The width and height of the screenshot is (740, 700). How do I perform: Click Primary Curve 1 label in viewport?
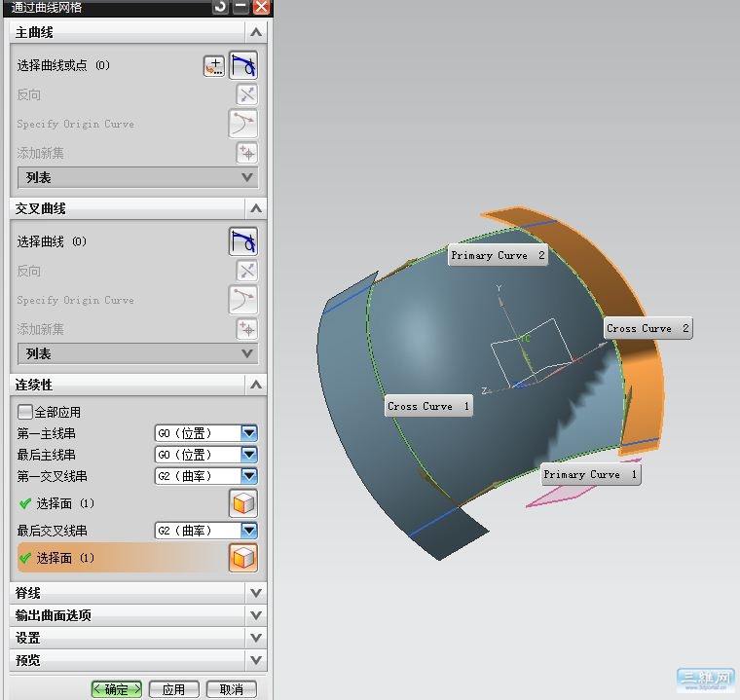point(590,474)
